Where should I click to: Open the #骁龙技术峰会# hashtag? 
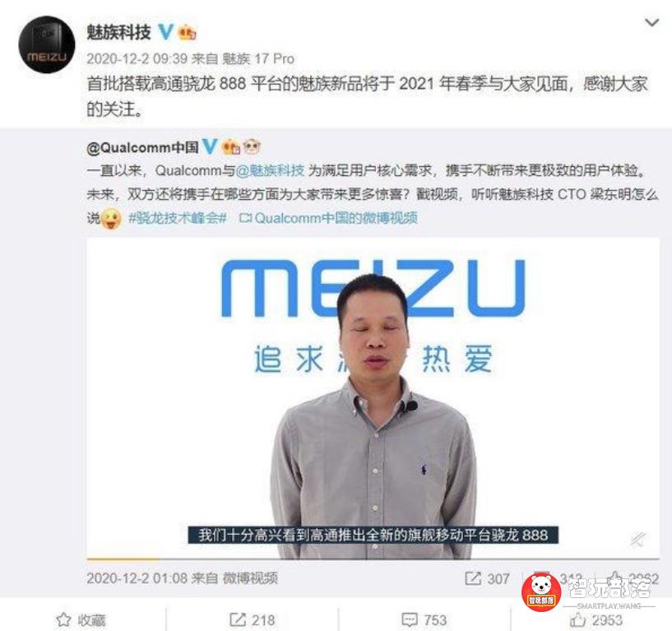(x=178, y=218)
